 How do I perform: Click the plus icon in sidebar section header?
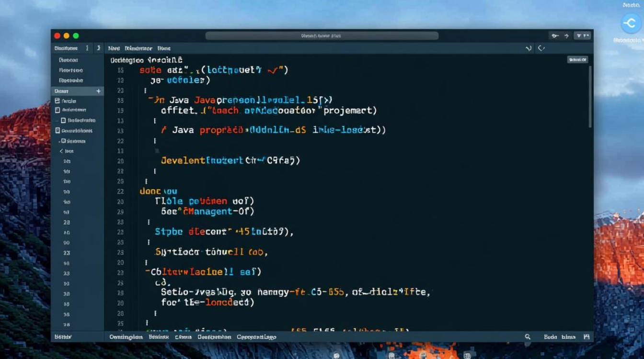[98, 91]
